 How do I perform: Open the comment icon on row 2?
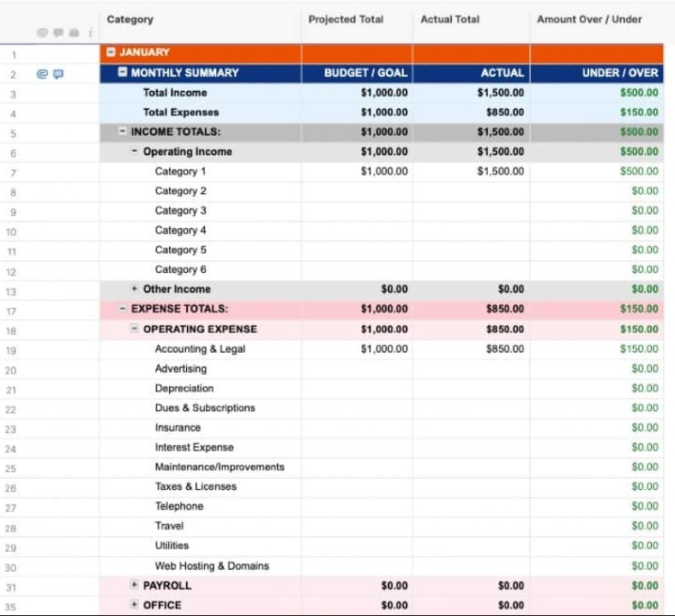[58, 74]
